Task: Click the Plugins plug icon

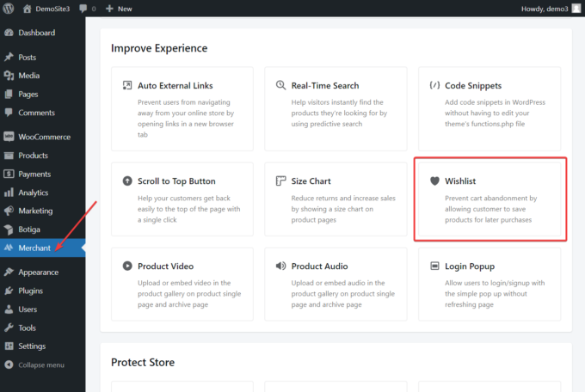Action: (x=9, y=291)
